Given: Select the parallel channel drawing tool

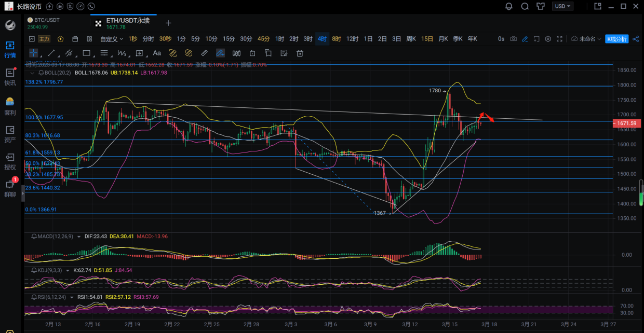Looking at the screenshot, I should [x=69, y=53].
